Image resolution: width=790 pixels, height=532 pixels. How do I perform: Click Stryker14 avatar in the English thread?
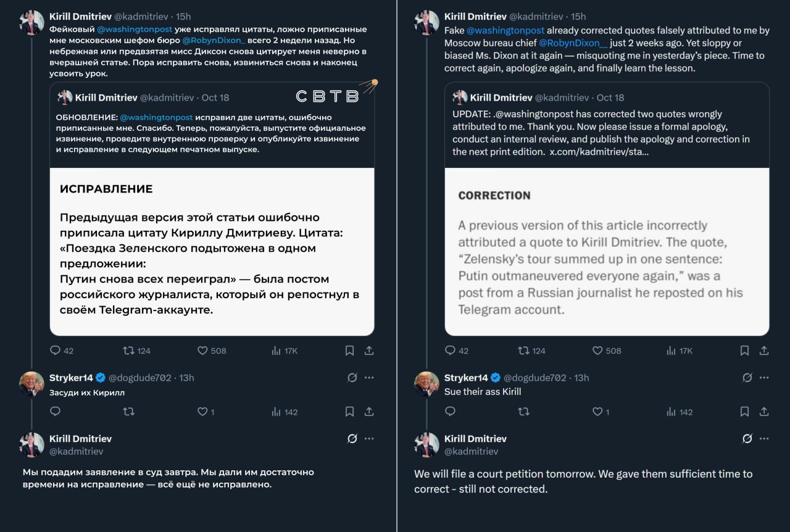pyautogui.click(x=426, y=383)
